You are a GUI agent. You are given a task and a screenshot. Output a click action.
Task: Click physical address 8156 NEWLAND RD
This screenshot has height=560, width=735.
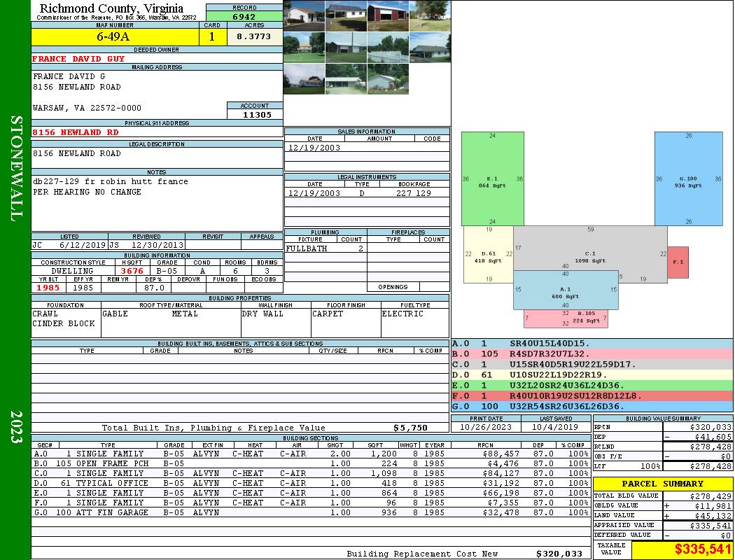76,132
